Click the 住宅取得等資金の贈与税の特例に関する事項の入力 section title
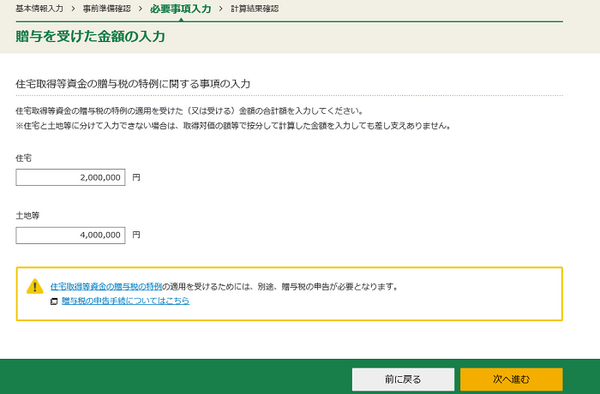Screen dimensions: 600x394 (133, 84)
